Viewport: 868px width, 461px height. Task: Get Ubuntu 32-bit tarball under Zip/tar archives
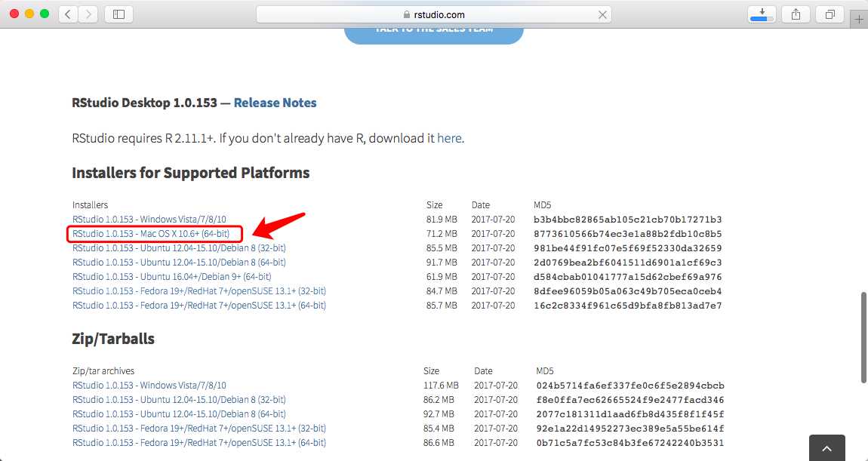pyautogui.click(x=180, y=400)
